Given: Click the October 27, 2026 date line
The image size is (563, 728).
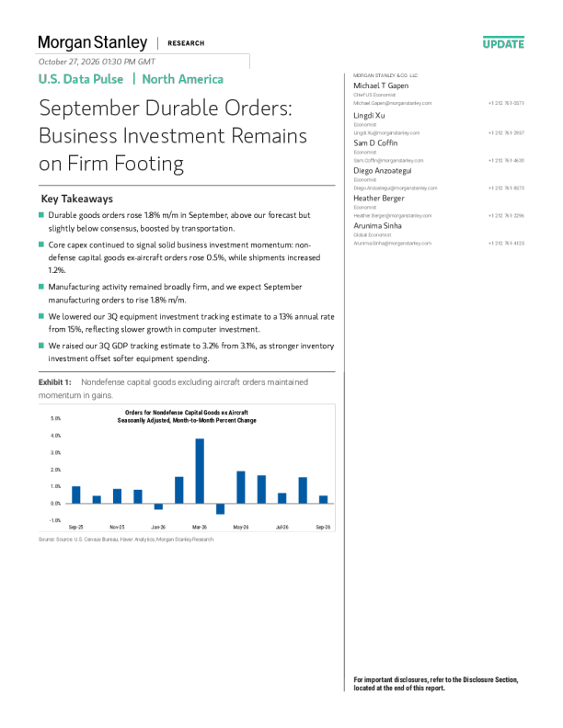Looking at the screenshot, I should tap(97, 62).
